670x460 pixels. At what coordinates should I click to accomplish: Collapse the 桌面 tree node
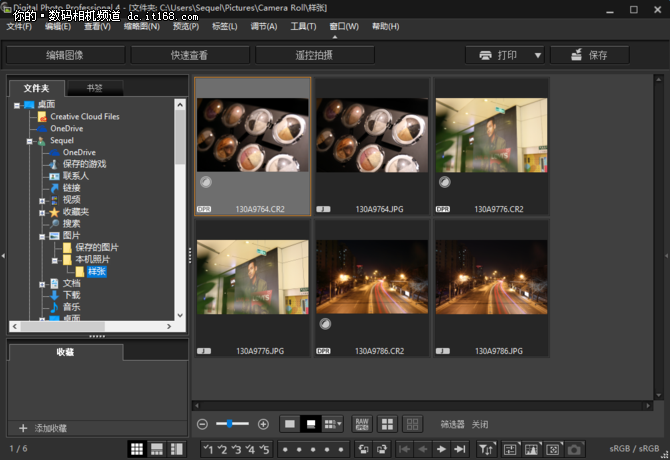17,105
